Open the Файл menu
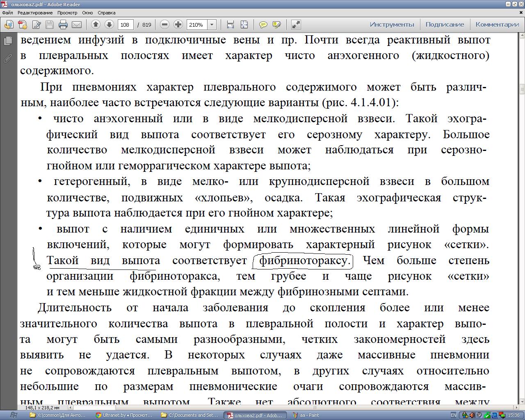Viewport: 525px width, 420px height. (x=7, y=13)
